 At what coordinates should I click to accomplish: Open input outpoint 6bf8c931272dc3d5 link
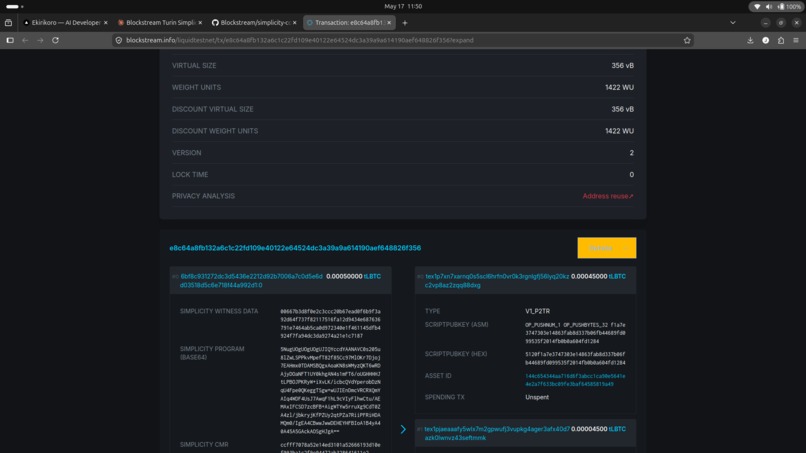(x=251, y=280)
